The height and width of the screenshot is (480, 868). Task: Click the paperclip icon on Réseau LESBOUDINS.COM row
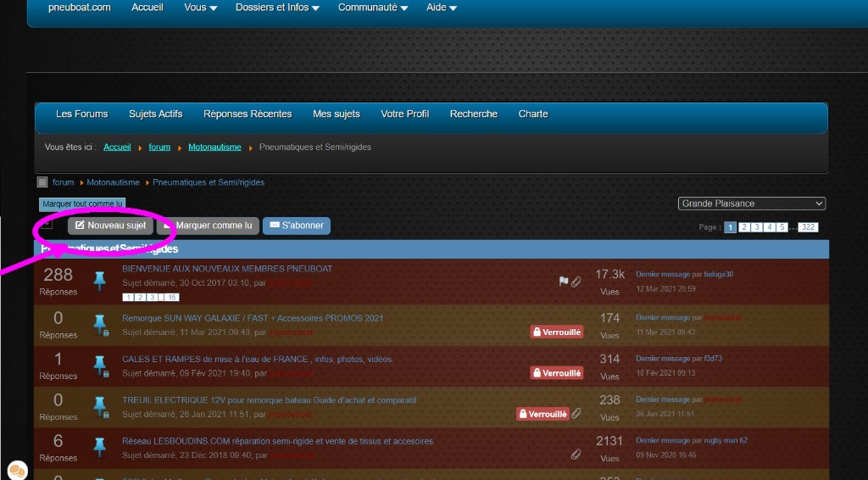576,455
